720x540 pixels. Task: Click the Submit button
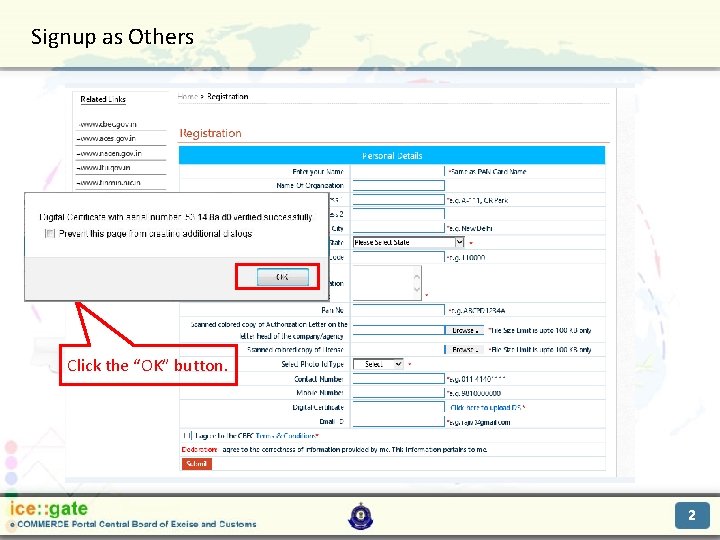pos(197,464)
